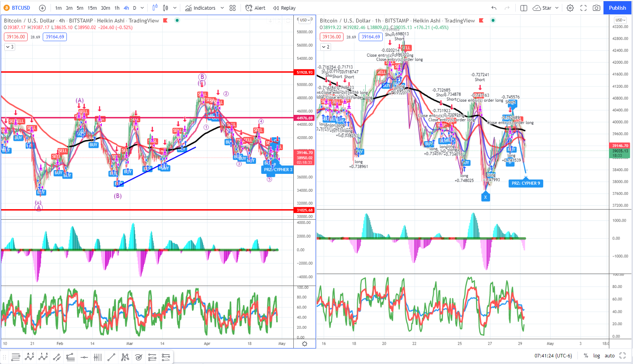633x364 pixels.
Task: Toggle fullscreen mode
Action: [583, 8]
